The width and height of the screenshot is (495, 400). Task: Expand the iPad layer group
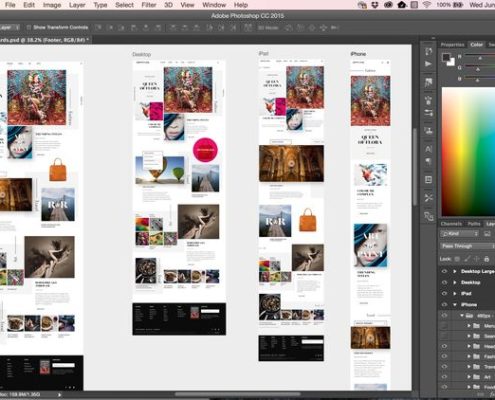[455, 293]
